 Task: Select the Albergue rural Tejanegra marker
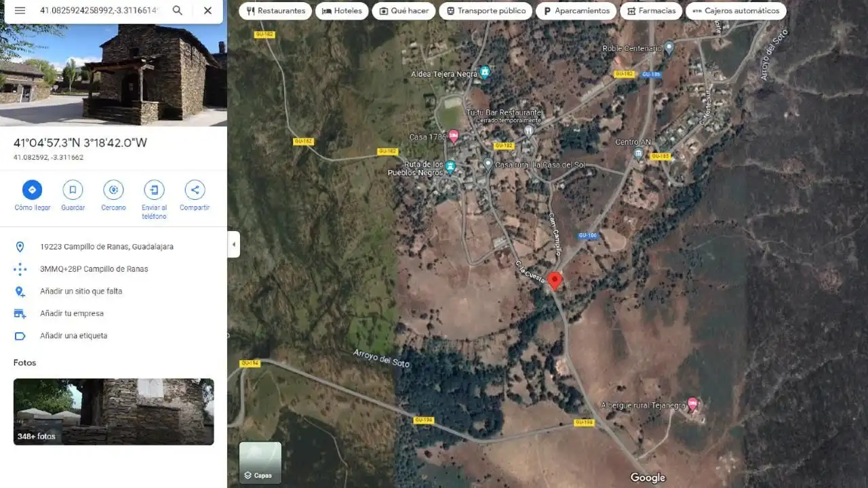pos(692,405)
